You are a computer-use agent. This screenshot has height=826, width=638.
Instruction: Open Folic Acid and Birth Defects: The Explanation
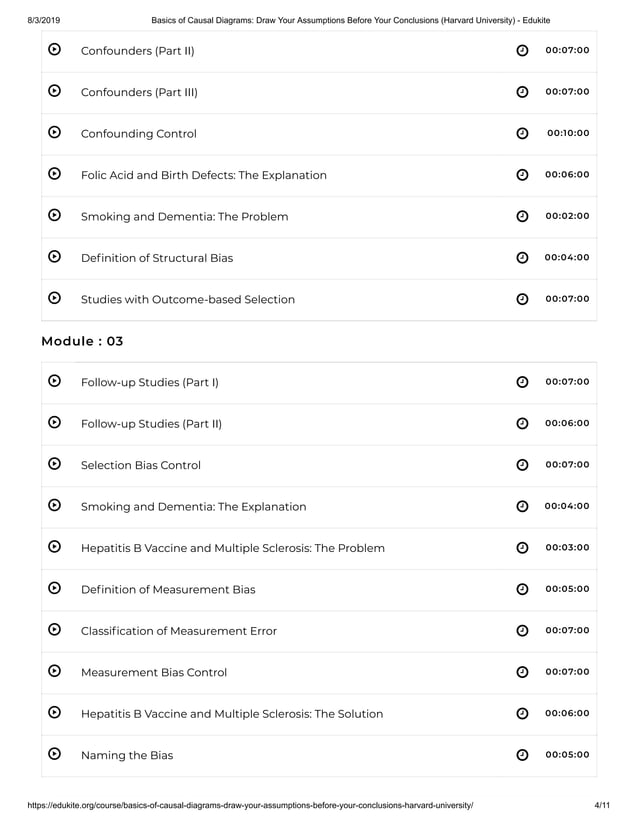[x=203, y=175]
